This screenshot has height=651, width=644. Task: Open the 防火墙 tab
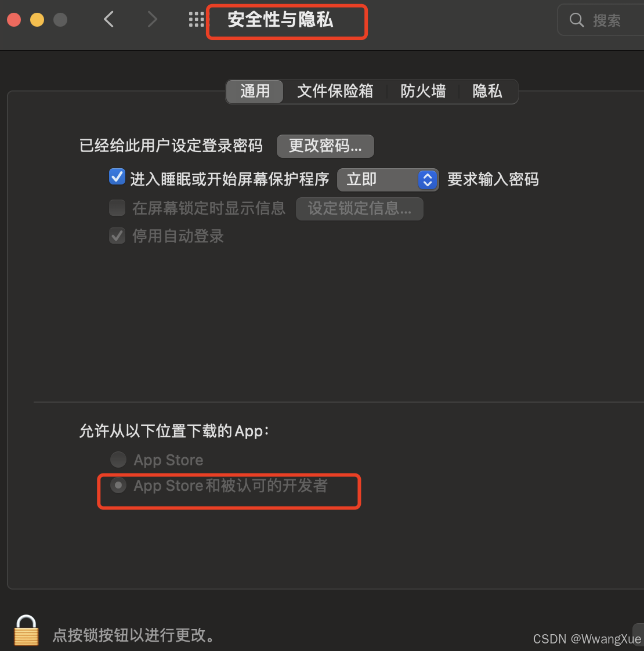[423, 91]
